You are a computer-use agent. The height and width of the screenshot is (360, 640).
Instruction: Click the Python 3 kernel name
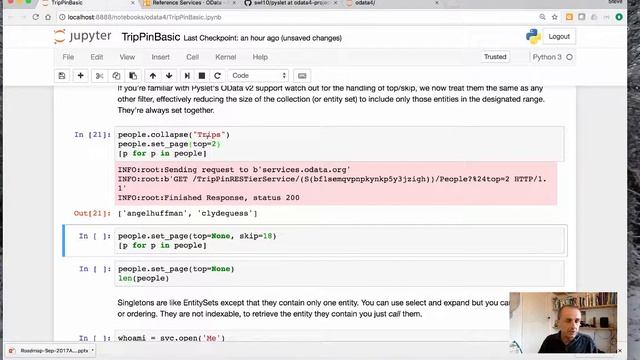pyautogui.click(x=547, y=57)
